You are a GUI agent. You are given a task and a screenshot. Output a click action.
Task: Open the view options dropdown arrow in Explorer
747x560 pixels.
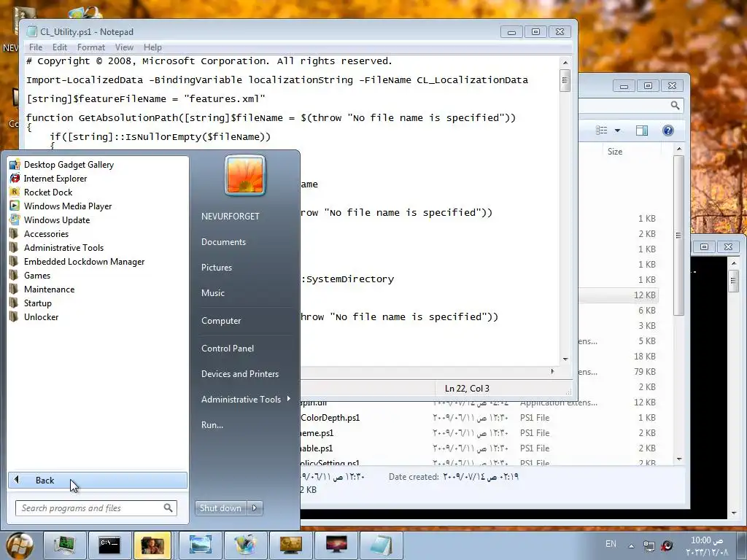pos(617,131)
